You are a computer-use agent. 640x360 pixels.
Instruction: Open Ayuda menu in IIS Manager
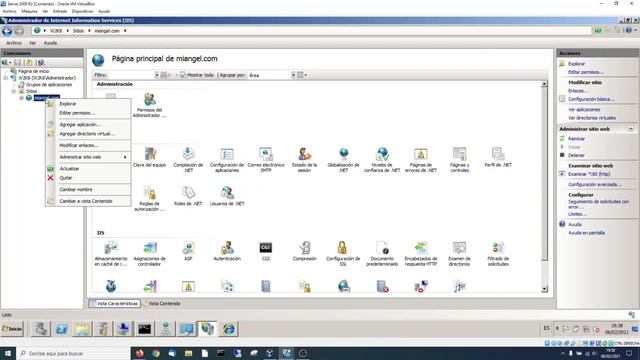[50, 43]
